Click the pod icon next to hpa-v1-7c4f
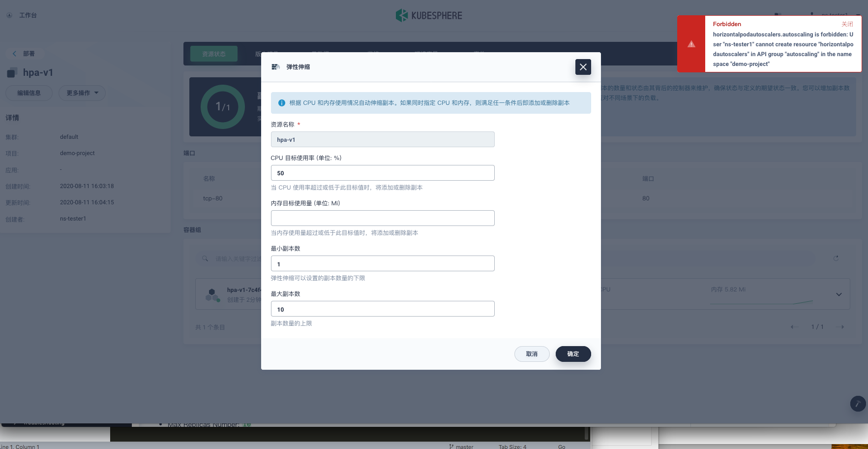 pyautogui.click(x=212, y=295)
